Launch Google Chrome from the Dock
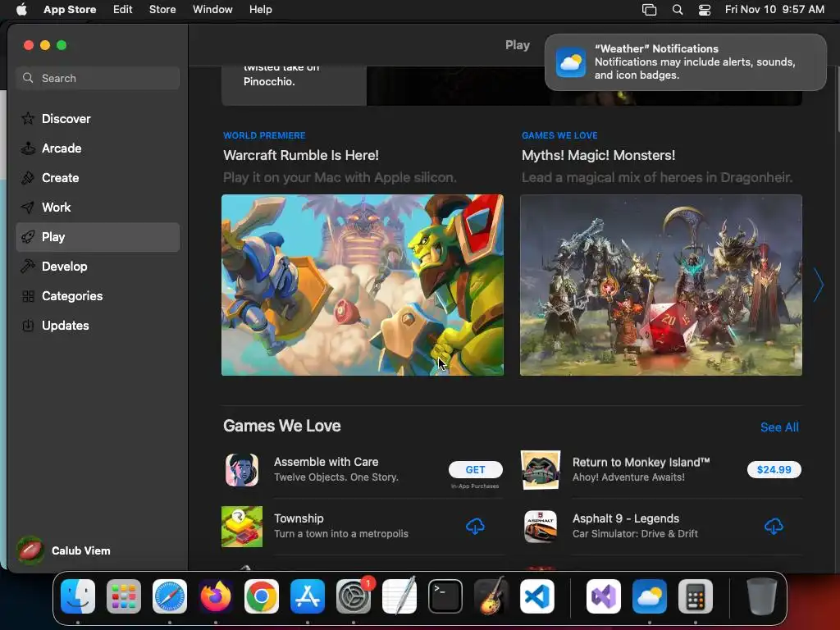The image size is (840, 630). tap(262, 596)
